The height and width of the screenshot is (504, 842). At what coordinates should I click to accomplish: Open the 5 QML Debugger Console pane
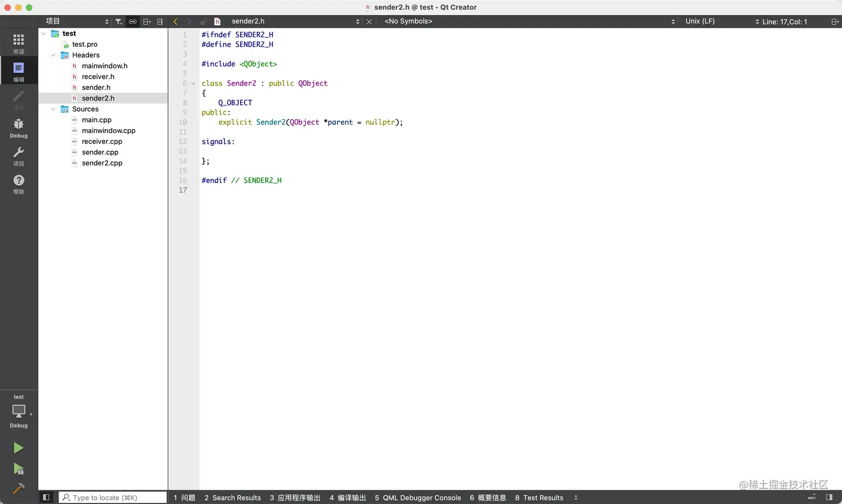tap(418, 497)
